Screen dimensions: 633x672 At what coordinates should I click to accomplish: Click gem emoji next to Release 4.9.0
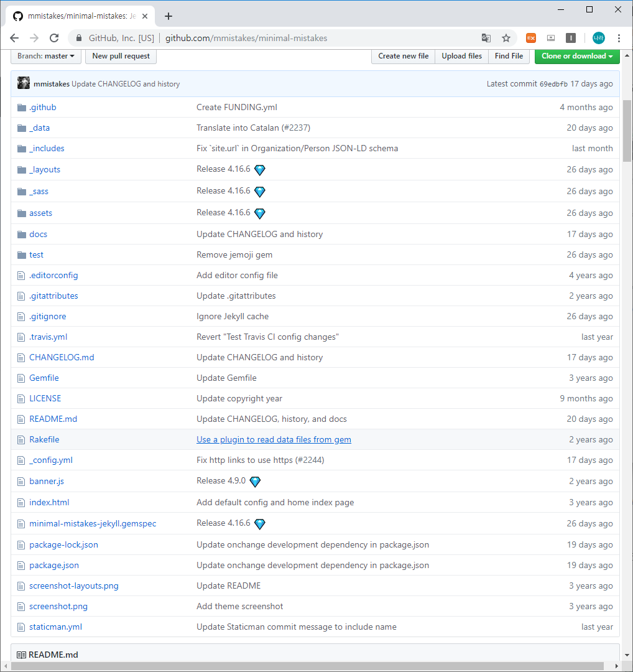pyautogui.click(x=255, y=482)
